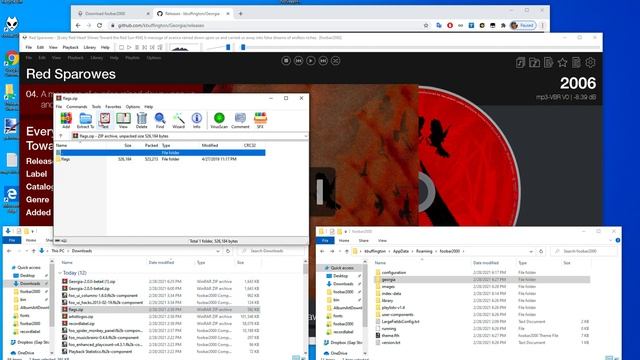
Task: Expand the ribbon in the foobar2000 Explorer window
Action: 611,240
